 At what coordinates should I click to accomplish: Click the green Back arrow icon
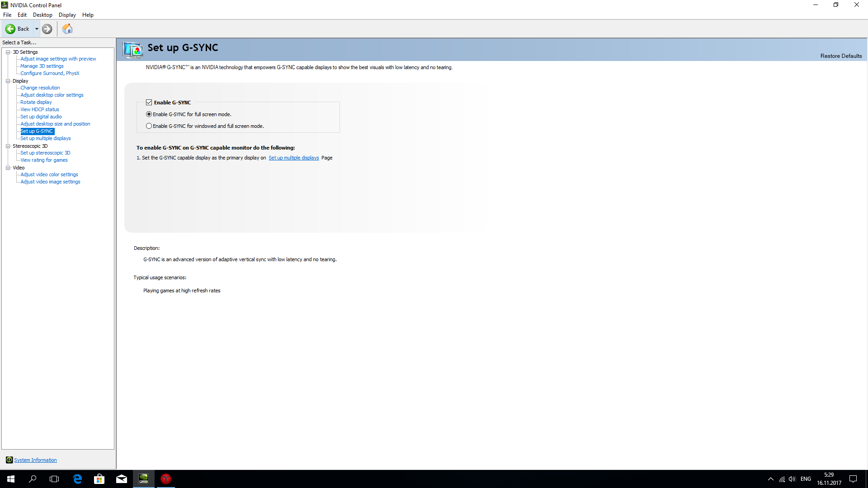10,29
